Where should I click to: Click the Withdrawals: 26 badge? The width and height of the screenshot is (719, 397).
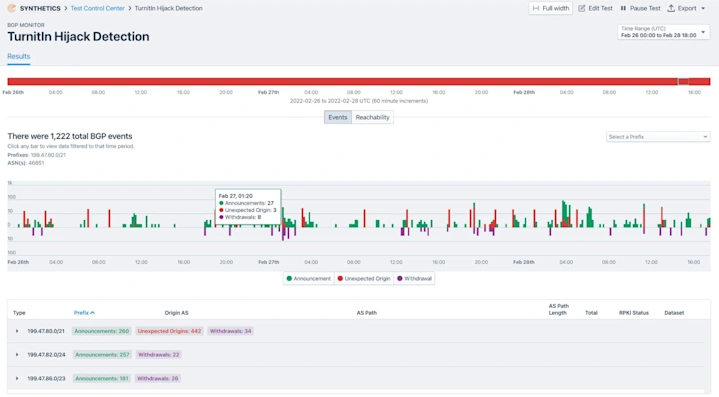pos(157,379)
